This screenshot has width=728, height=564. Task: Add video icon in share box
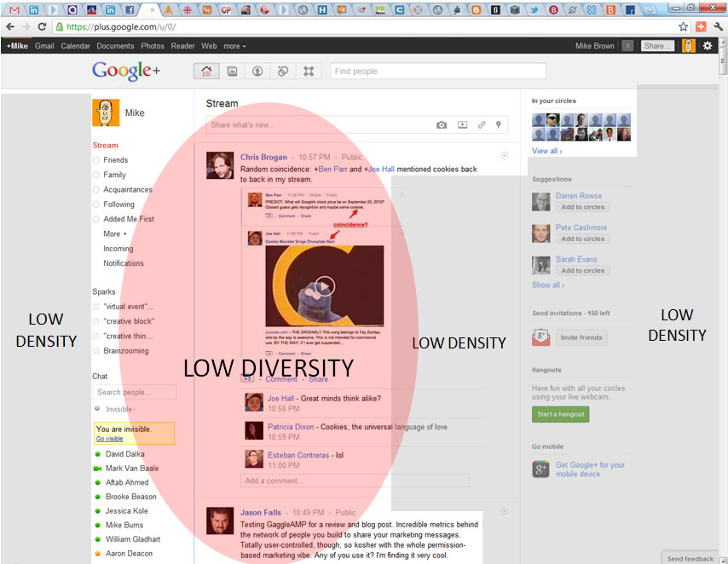462,125
